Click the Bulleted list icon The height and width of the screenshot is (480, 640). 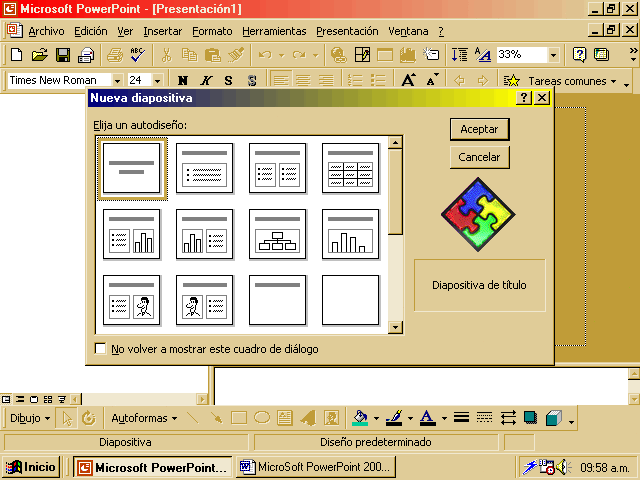coord(378,80)
